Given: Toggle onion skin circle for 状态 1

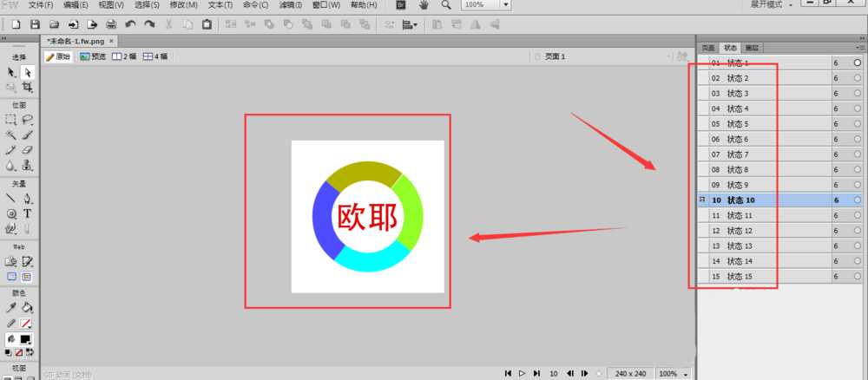Looking at the screenshot, I should click(858, 63).
